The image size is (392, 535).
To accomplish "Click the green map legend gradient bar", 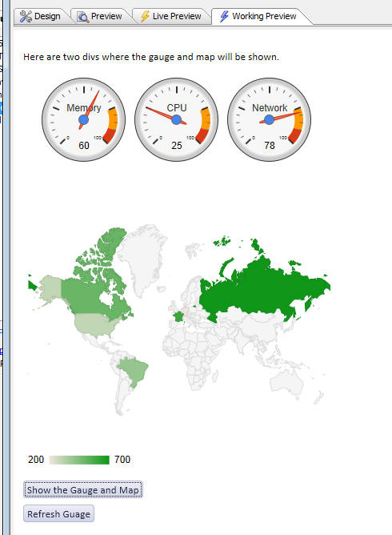I will point(79,460).
